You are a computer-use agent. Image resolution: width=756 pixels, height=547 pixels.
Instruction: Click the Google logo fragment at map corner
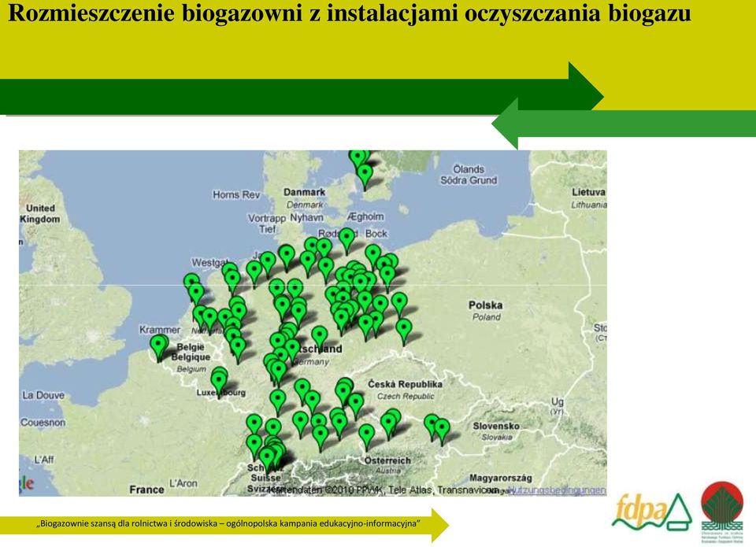click(x=27, y=483)
